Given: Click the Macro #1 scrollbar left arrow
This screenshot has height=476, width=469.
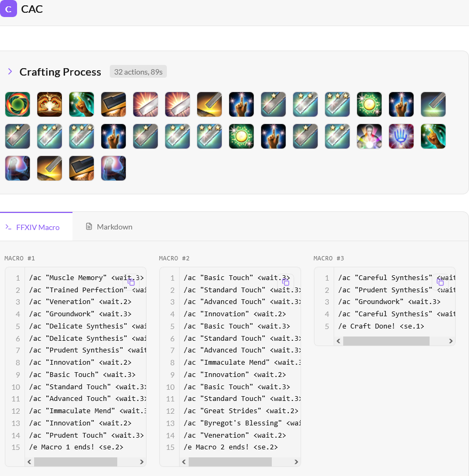Looking at the screenshot, I should (x=29, y=462).
